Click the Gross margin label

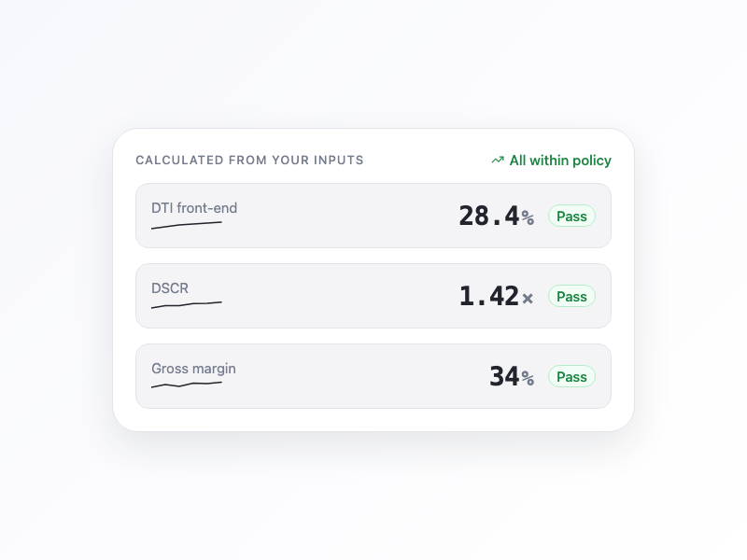193,369
